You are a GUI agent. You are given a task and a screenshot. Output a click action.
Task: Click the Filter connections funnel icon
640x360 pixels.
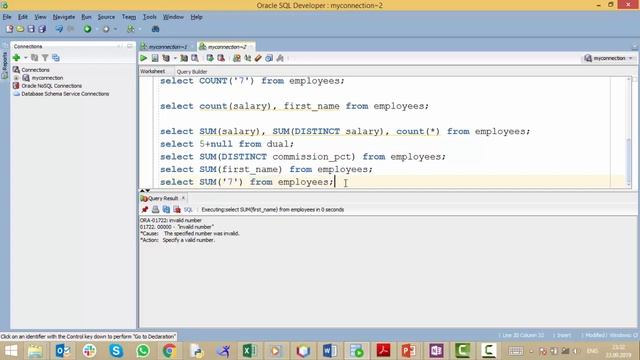(45, 58)
